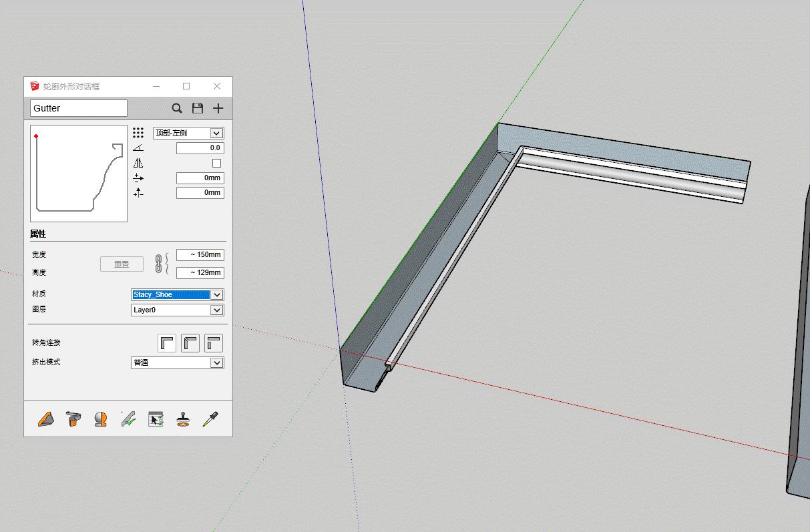This screenshot has width=810, height=532.
Task: Click the horizontal offset 0mm field
Action: click(200, 178)
